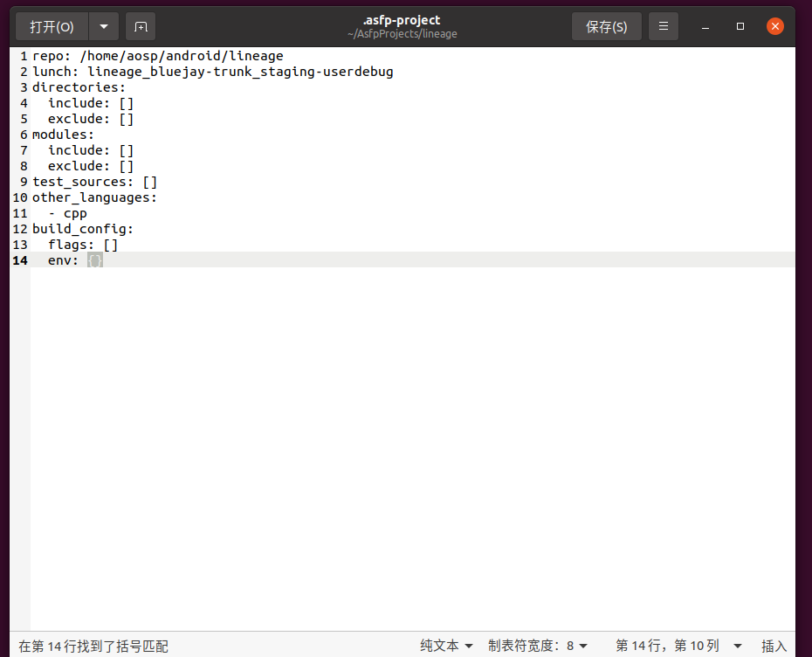Screen dimensions: 812x657
Task: Click the test_sources: [] line
Action: point(94,182)
